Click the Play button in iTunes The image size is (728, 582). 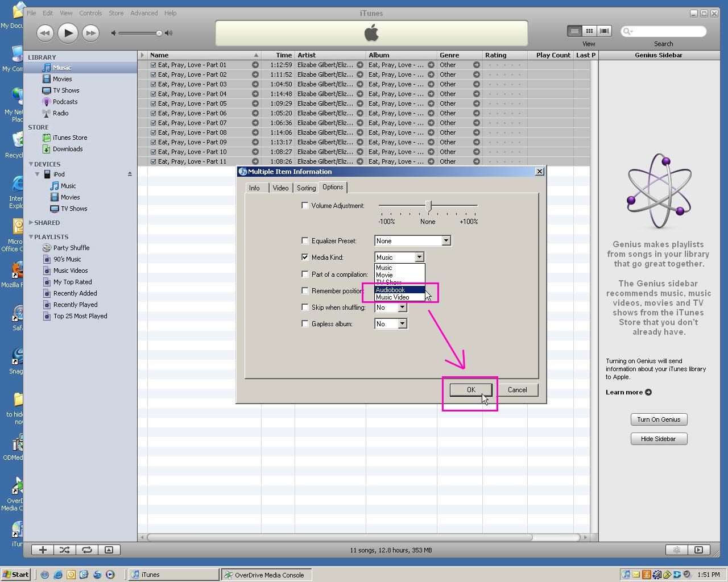tap(68, 33)
